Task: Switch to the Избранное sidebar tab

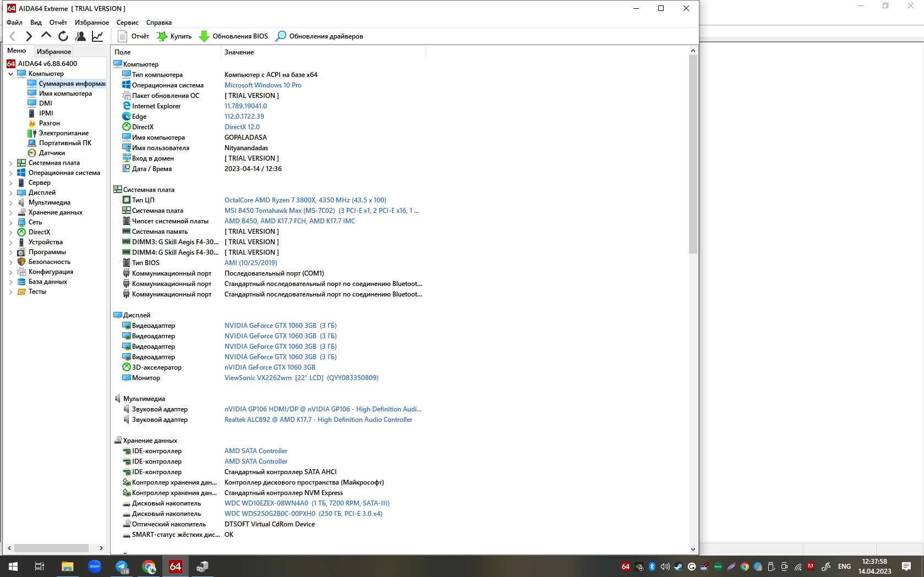Action: click(x=54, y=51)
